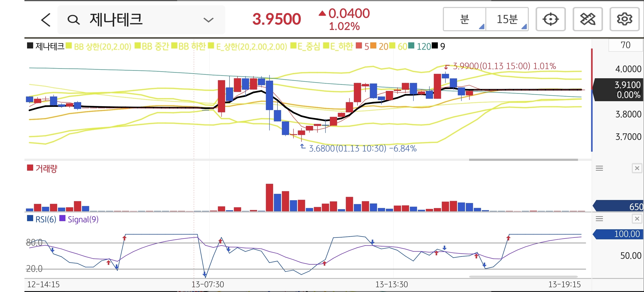
Task: Click the Signal(9) legend label
Action: click(83, 220)
